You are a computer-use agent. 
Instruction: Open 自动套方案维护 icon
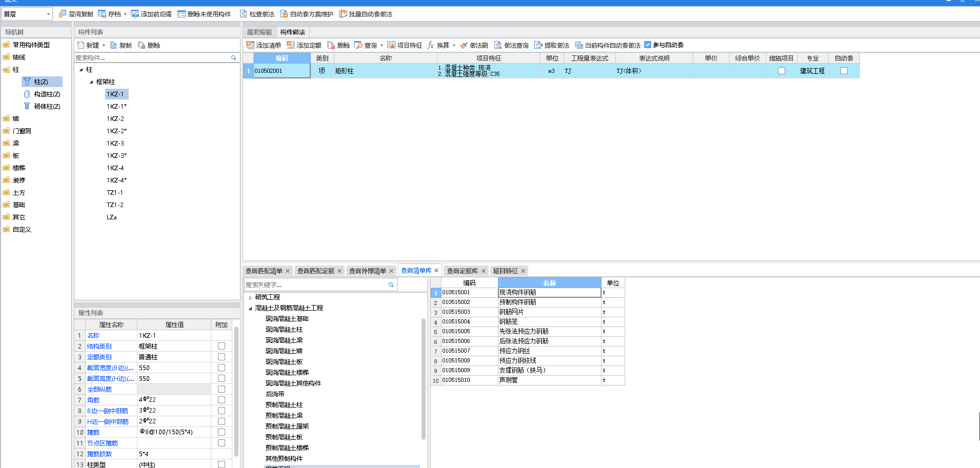[284, 14]
